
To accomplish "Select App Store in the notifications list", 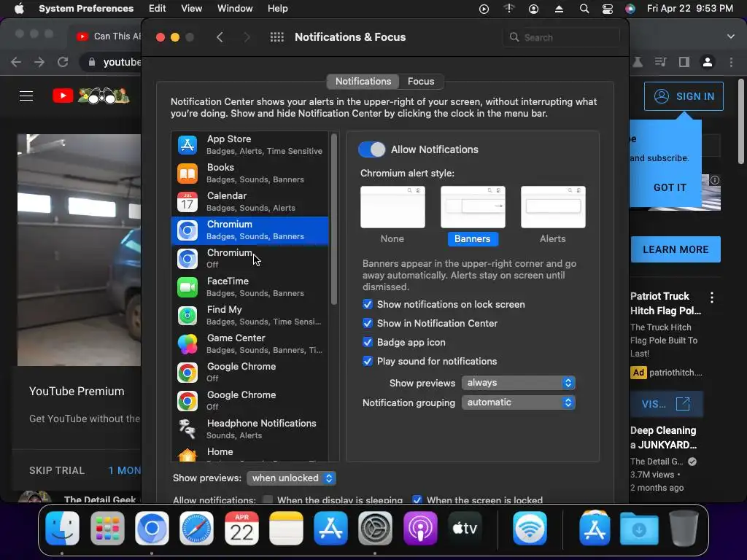I will pyautogui.click(x=249, y=145).
